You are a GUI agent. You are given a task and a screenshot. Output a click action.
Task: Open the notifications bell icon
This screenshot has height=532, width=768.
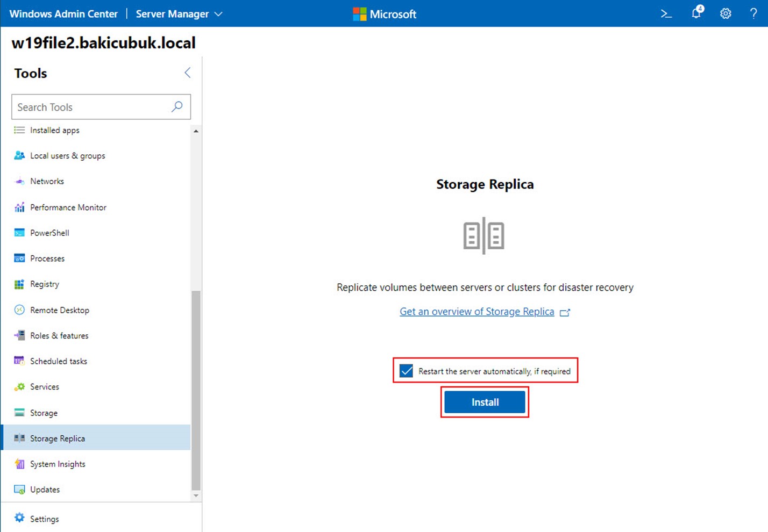point(697,12)
